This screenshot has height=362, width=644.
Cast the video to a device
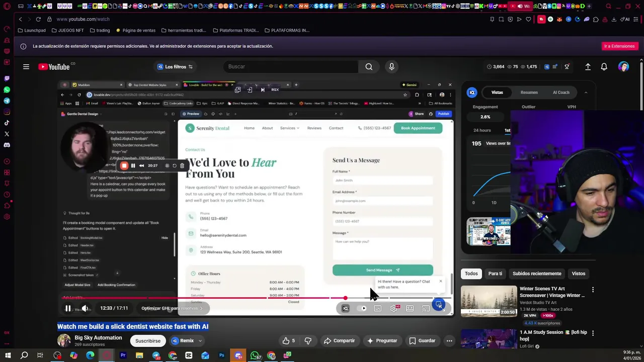426,308
